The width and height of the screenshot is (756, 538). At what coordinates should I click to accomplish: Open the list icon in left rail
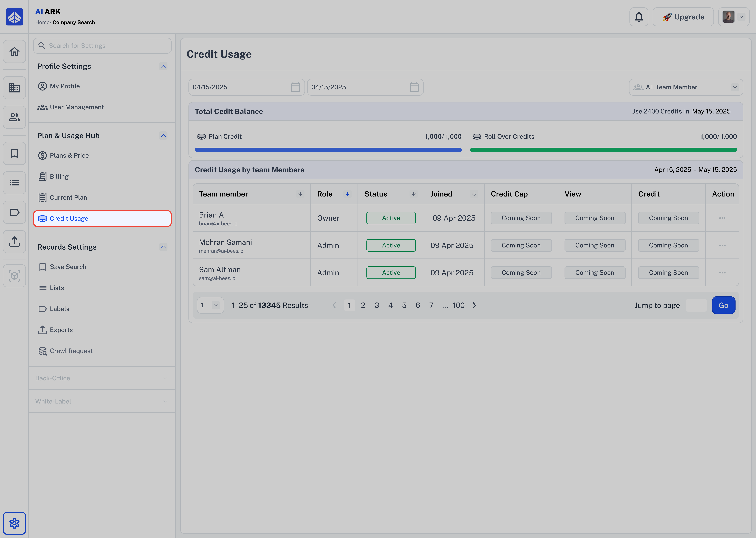(x=14, y=183)
